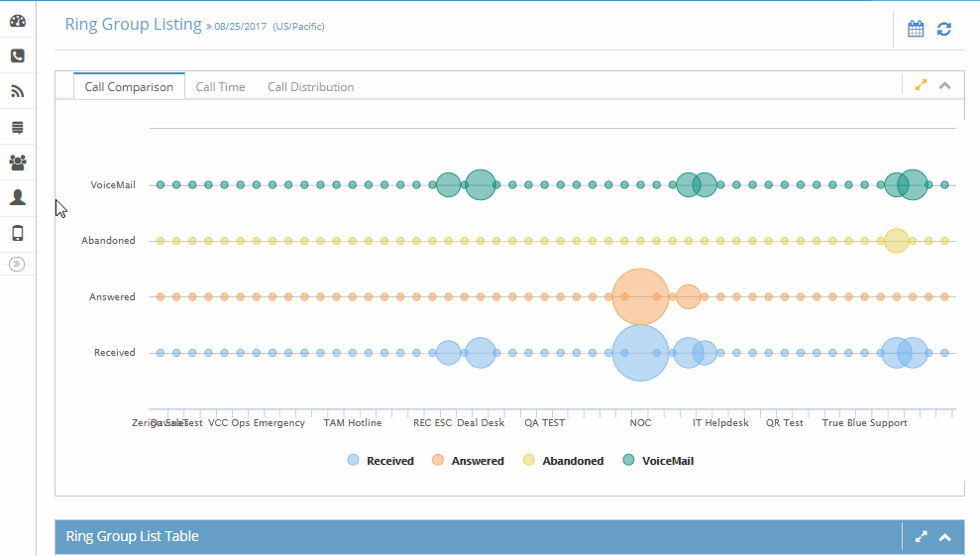Open the mobile device sidebar icon
The width and height of the screenshot is (980, 556).
18,233
